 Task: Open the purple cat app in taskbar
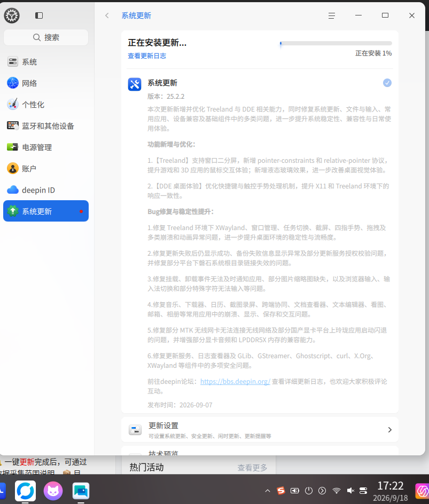point(53,491)
